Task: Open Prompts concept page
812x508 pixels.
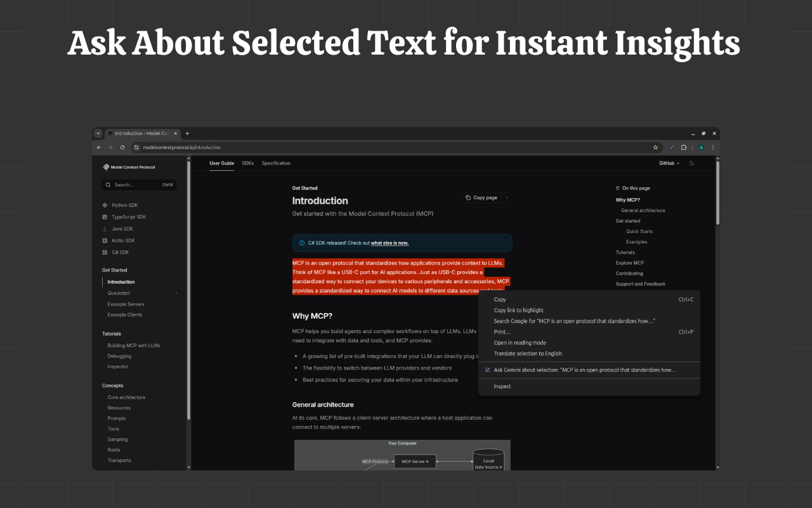Action: click(117, 418)
